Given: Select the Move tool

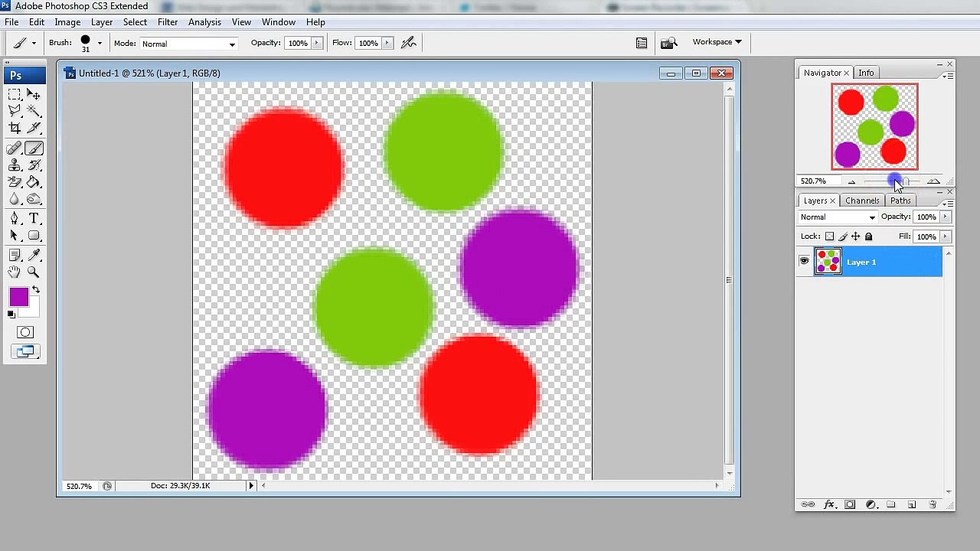Looking at the screenshot, I should [34, 94].
